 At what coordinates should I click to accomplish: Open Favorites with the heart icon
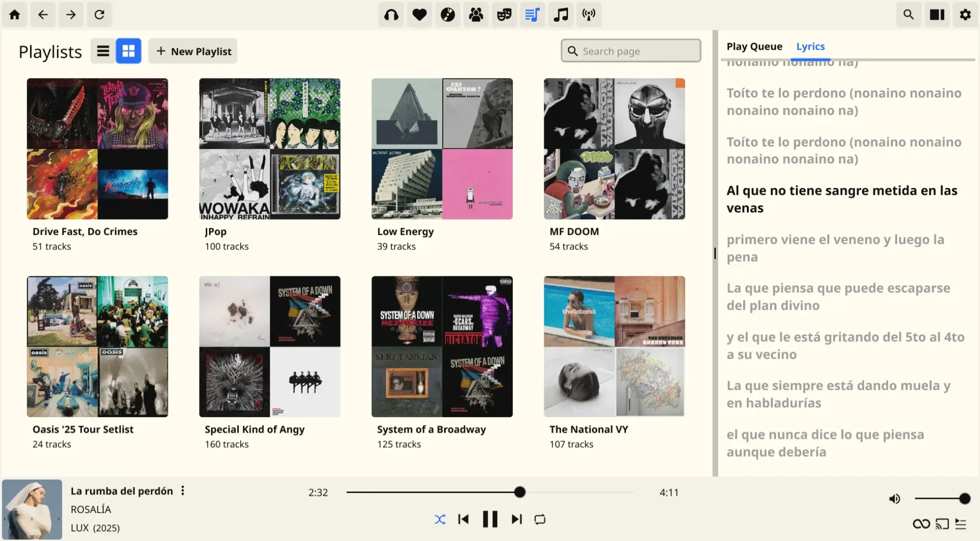pos(419,14)
